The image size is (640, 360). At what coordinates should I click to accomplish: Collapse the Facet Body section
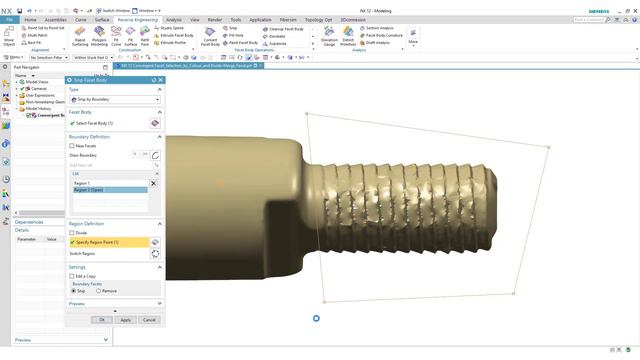click(160, 112)
